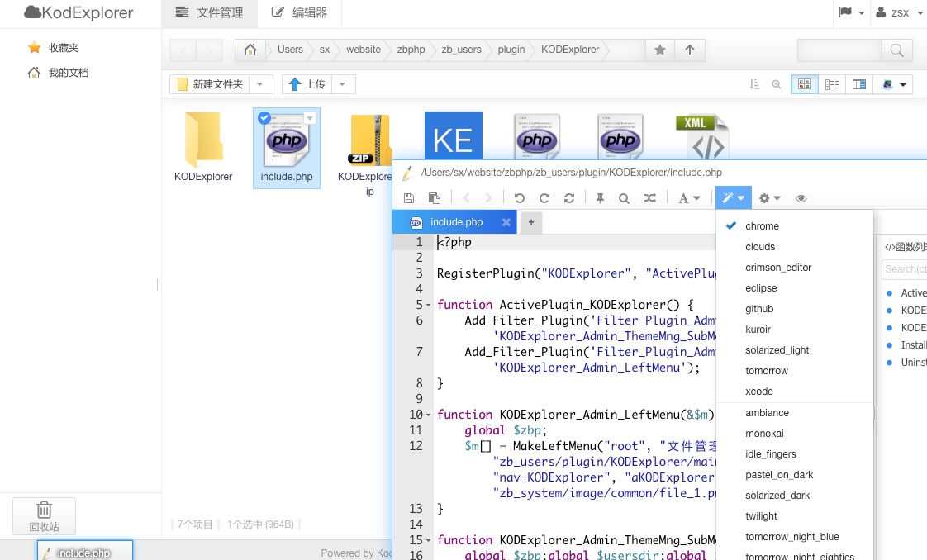Select the xcode theme
The image size is (927, 560).
pyautogui.click(x=795, y=392)
